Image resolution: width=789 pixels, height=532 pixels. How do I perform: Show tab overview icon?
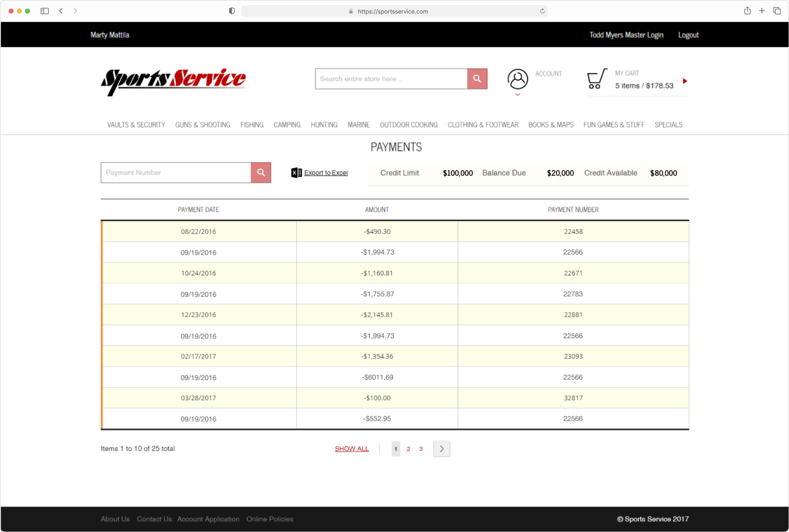pos(777,11)
